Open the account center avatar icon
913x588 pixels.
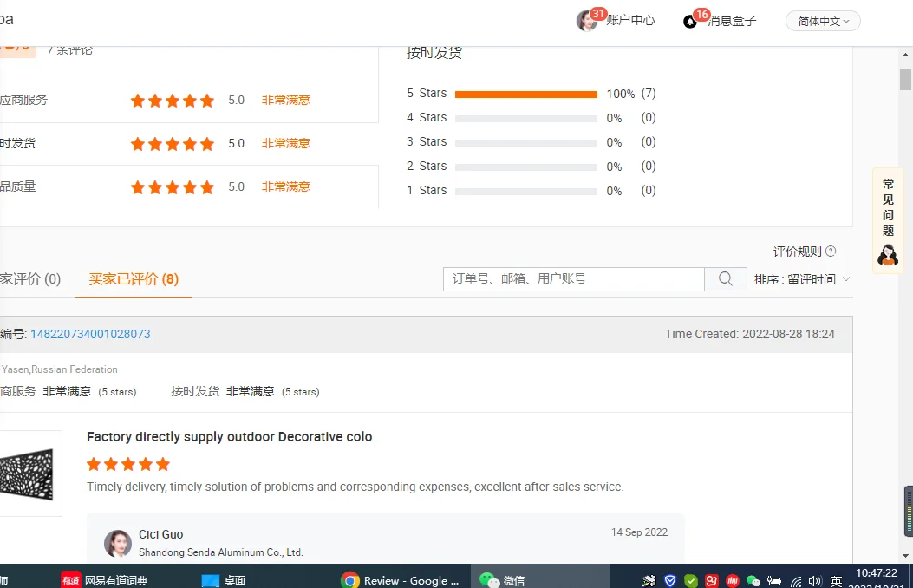point(587,21)
